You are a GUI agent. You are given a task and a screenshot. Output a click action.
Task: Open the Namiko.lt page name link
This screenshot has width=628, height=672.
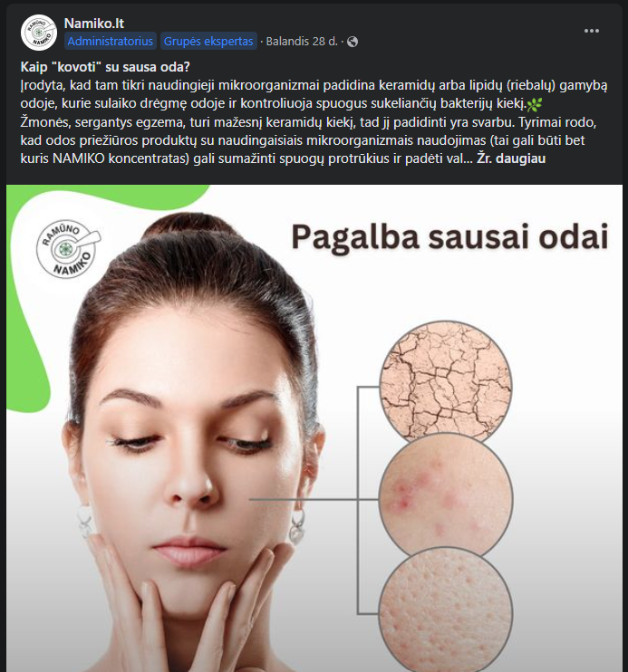(94, 24)
